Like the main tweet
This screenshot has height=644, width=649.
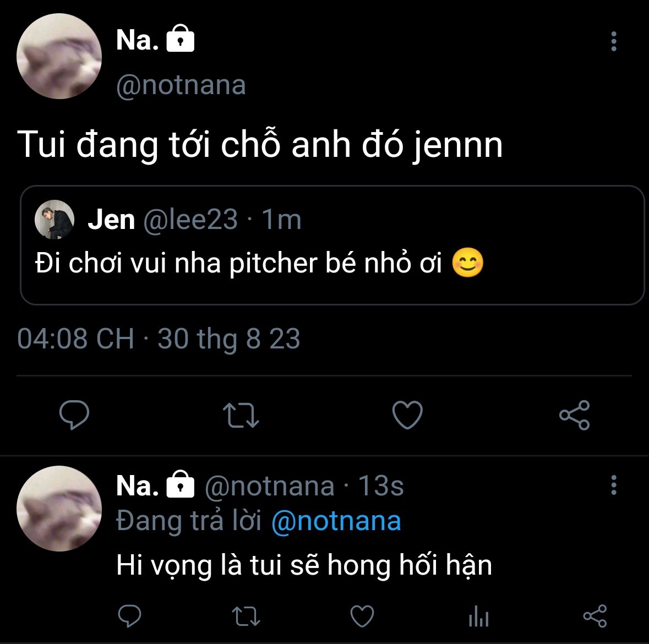coord(407,415)
